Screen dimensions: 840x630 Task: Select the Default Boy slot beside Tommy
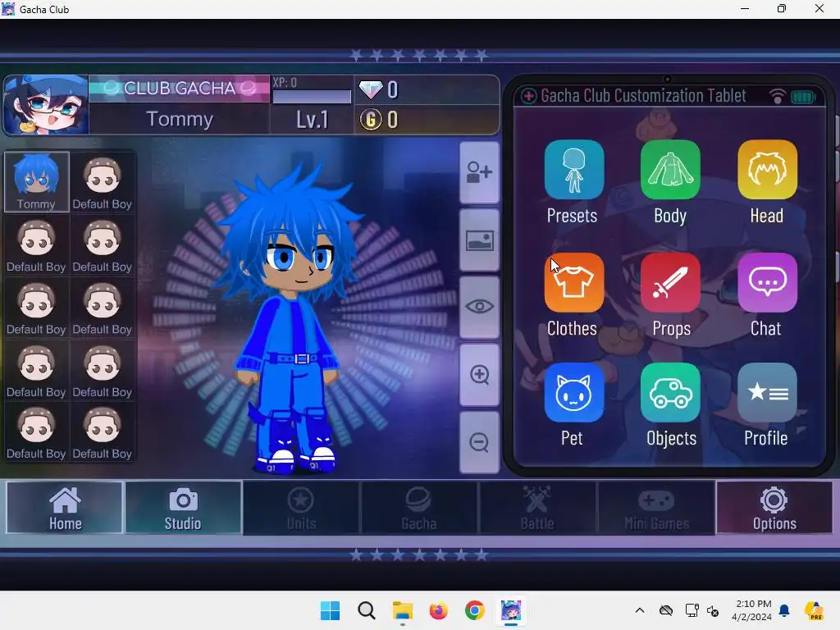click(x=103, y=182)
